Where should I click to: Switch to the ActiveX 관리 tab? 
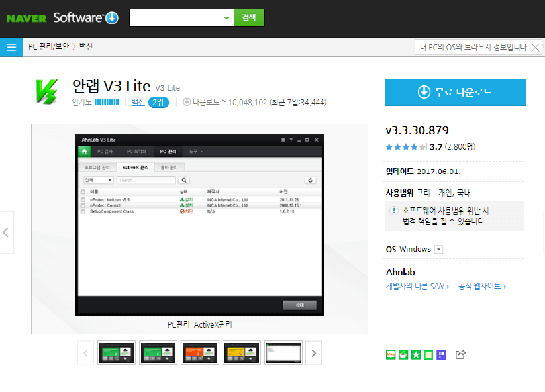click(x=135, y=167)
